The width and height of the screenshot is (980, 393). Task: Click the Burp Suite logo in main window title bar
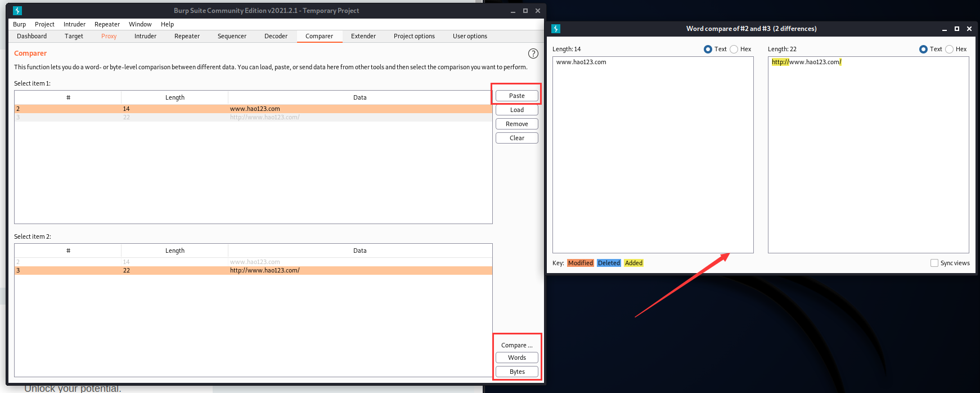tap(17, 11)
